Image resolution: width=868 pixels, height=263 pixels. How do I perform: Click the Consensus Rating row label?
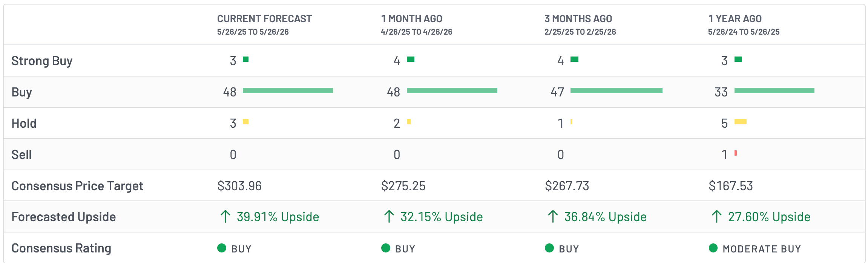click(x=61, y=248)
